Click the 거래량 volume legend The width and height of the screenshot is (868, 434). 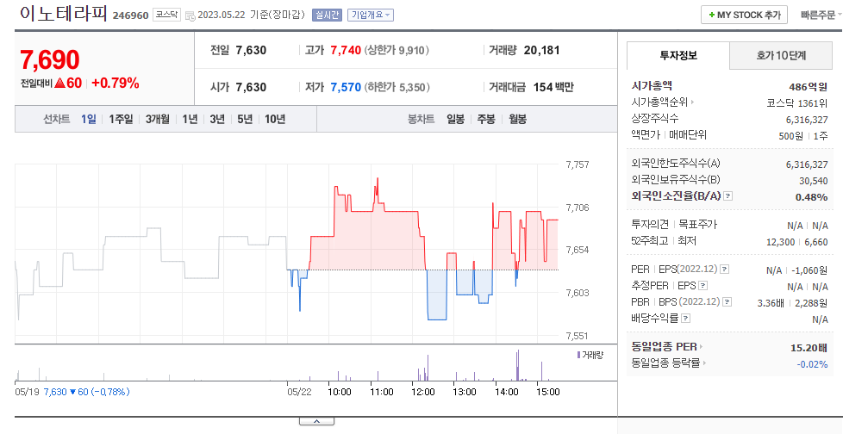[590, 355]
